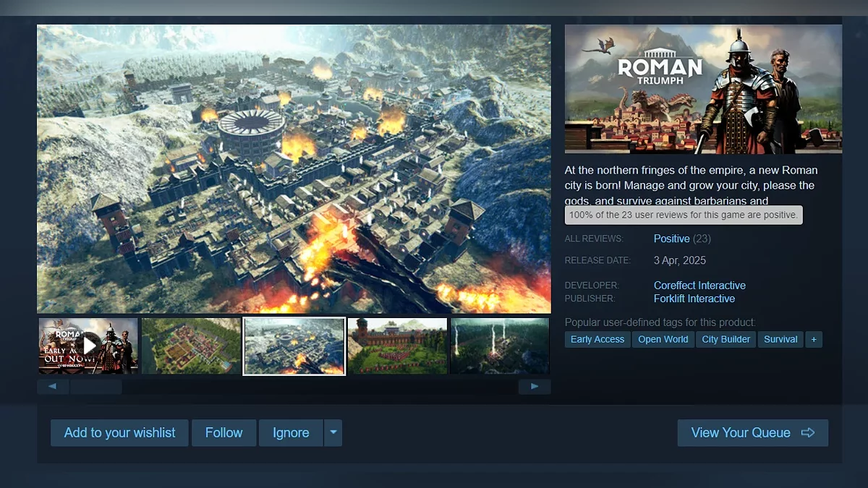
Task: Click the arrow icon on View Your Queue
Action: (808, 432)
